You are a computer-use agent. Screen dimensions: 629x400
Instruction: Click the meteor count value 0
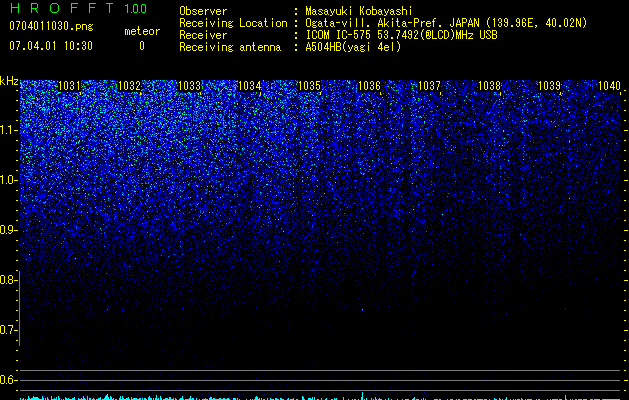click(142, 46)
